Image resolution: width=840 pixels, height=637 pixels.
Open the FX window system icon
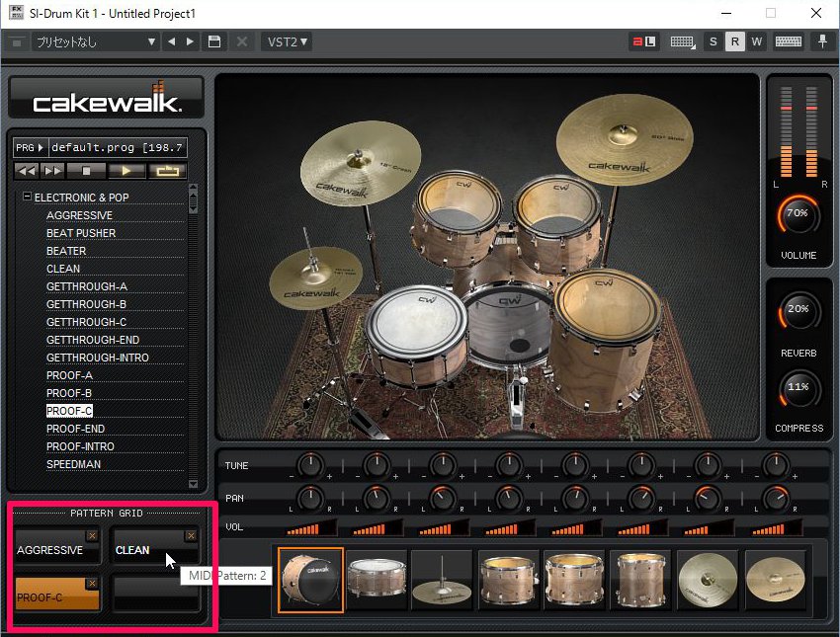(17, 13)
